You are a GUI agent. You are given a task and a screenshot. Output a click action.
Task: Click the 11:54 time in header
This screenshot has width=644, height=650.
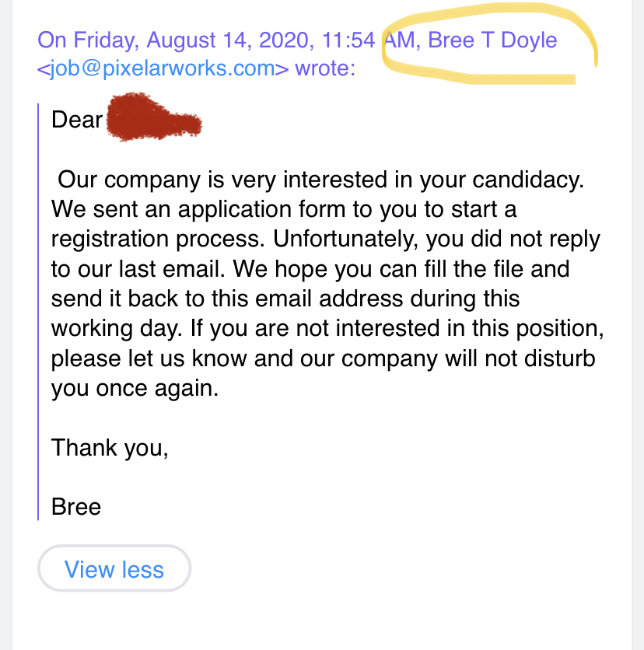tap(348, 40)
